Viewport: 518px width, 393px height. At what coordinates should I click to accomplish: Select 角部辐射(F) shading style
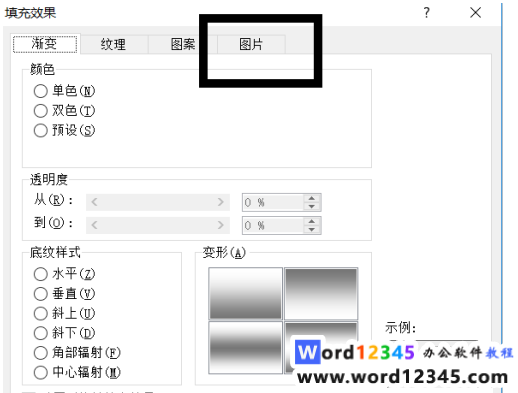click(40, 353)
